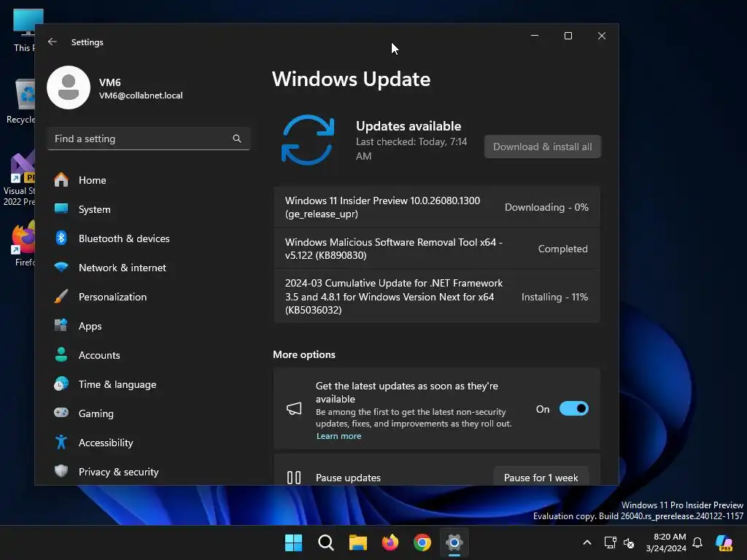
Task: Click VM6@collabnet.local account email
Action: (141, 96)
